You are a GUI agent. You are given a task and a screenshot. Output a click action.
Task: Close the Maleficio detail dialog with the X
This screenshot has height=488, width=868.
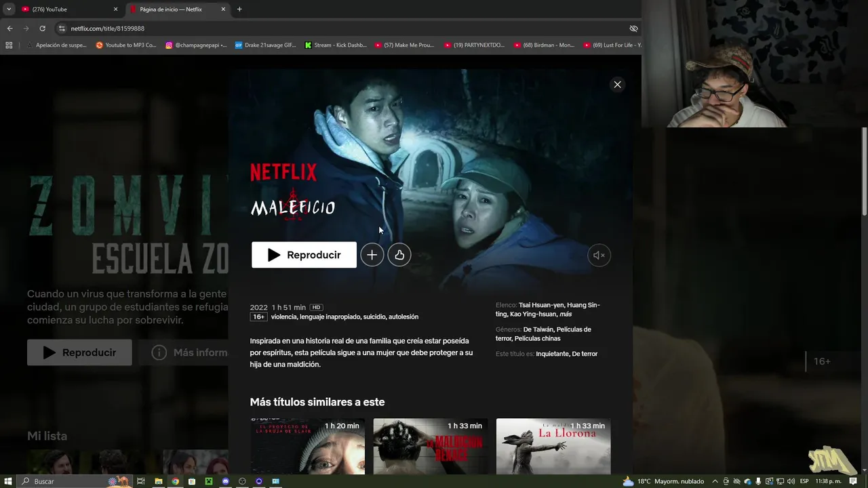[x=617, y=85]
